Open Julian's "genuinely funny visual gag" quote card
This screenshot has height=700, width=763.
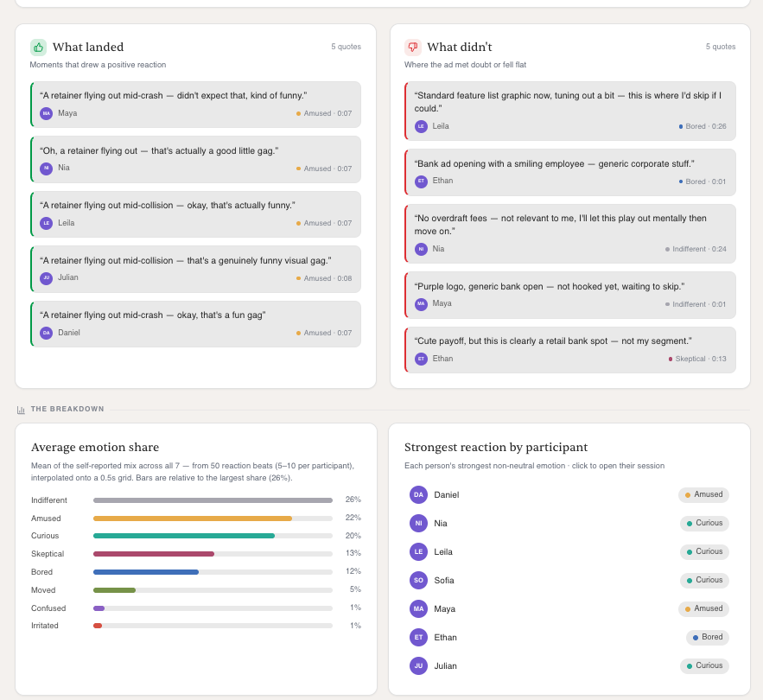tap(195, 269)
